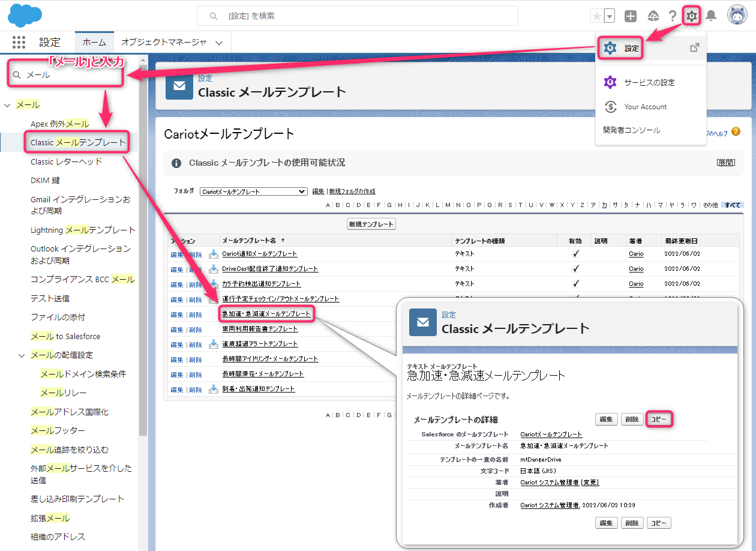The width and height of the screenshot is (756, 551).
Task: Click the 編集 link next to folder dropdown
Action: tap(319, 191)
